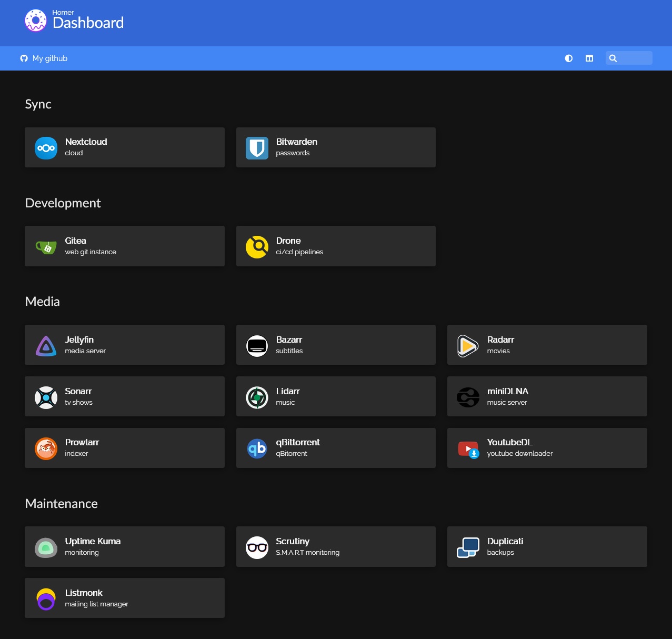Click the Gitea tea cup icon
The width and height of the screenshot is (672, 639).
click(46, 247)
